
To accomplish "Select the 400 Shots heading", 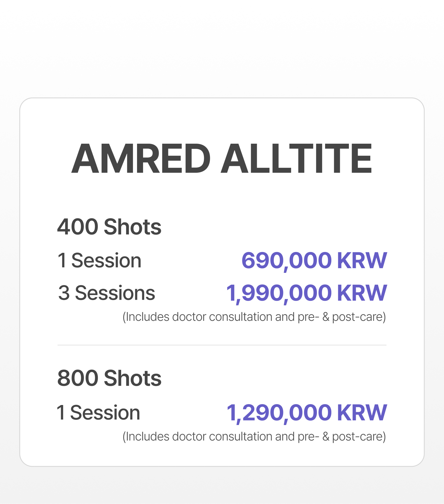I will [x=109, y=227].
